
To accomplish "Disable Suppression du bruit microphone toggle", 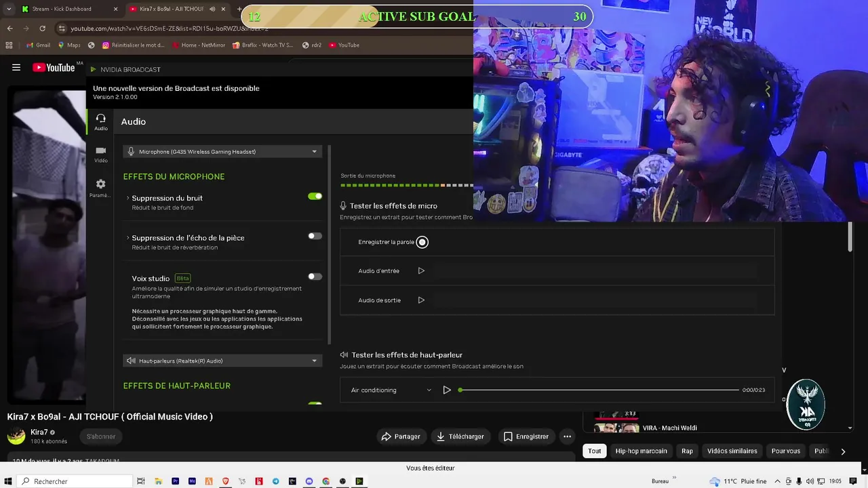I will pos(315,197).
